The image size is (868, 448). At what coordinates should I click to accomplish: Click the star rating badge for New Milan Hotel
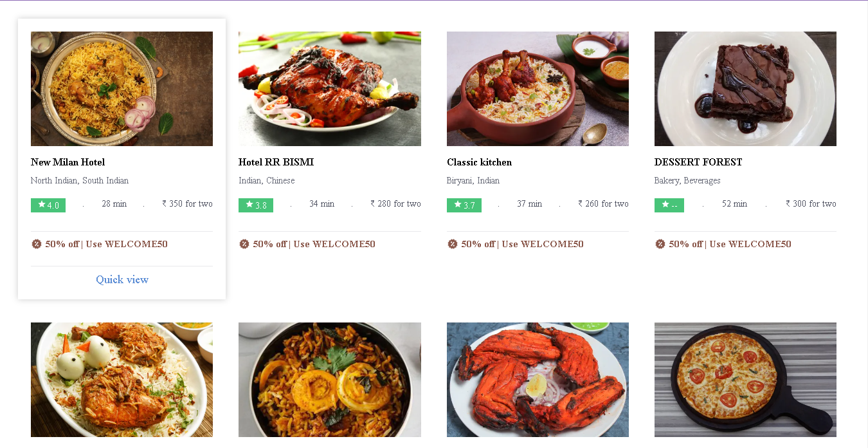[48, 205]
